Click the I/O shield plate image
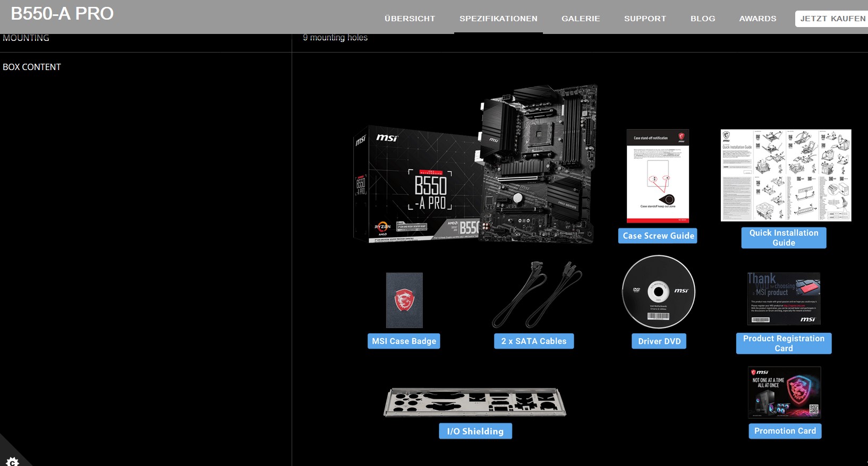The height and width of the screenshot is (466, 868). coord(475,402)
